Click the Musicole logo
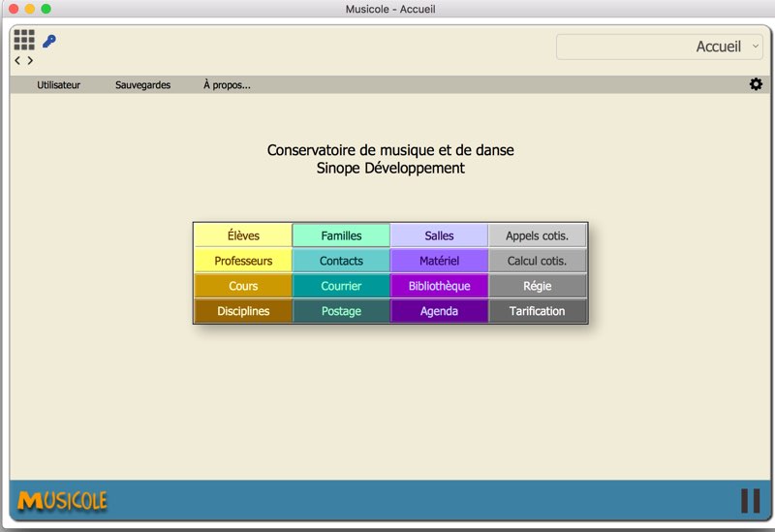 tap(62, 501)
